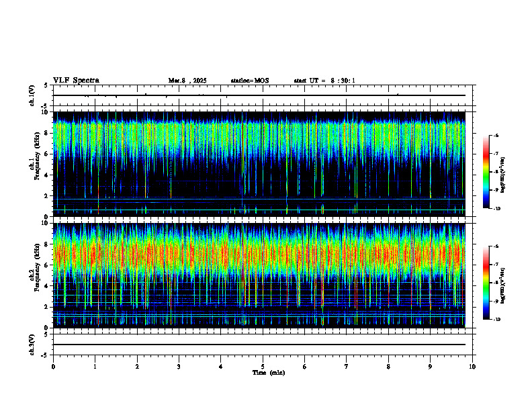532x411 pixels.
Task: Click the "-10" label on the ch.1 color scale
Action: [x=496, y=209]
